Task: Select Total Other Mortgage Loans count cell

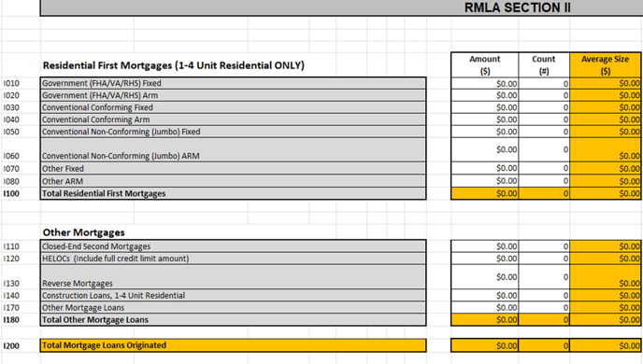Action: [544, 320]
